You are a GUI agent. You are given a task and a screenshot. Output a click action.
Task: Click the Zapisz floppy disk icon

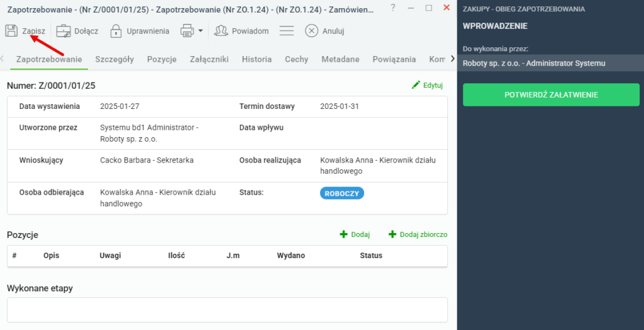[x=11, y=31]
